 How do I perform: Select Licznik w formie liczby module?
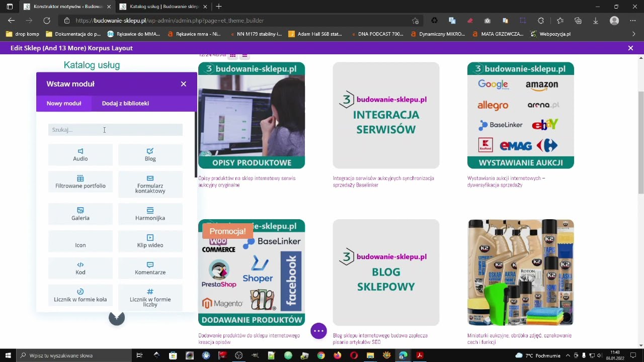point(150,298)
